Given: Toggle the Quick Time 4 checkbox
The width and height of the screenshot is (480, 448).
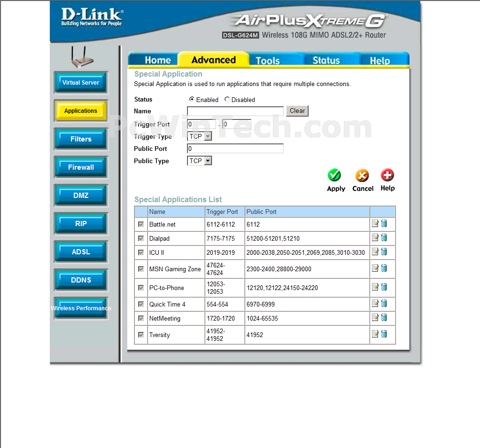Looking at the screenshot, I should coord(141,304).
